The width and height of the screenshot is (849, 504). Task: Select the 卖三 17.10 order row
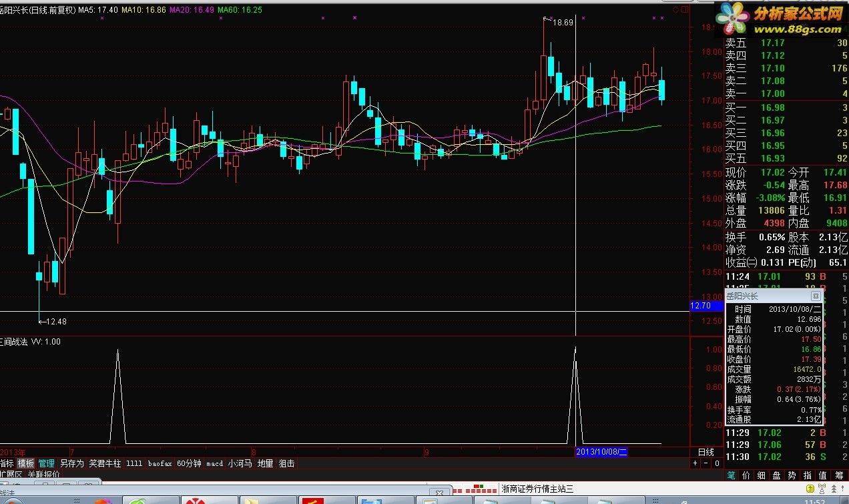tap(786, 68)
